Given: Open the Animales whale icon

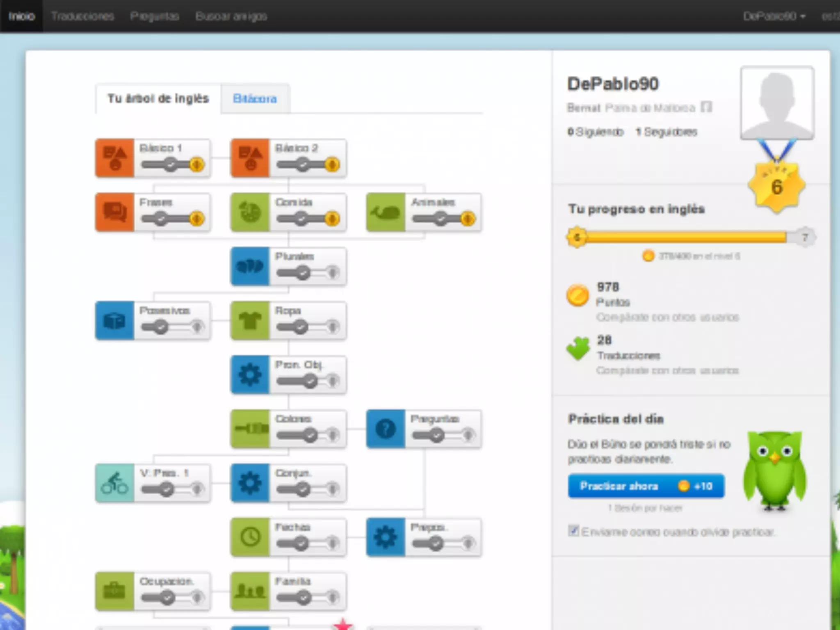Looking at the screenshot, I should pyautogui.click(x=386, y=212).
